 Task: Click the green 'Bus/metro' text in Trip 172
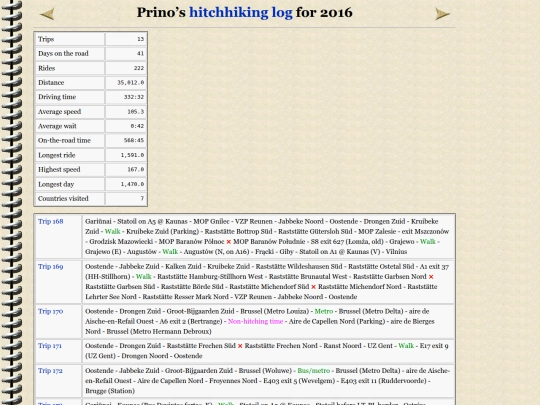coord(314,371)
